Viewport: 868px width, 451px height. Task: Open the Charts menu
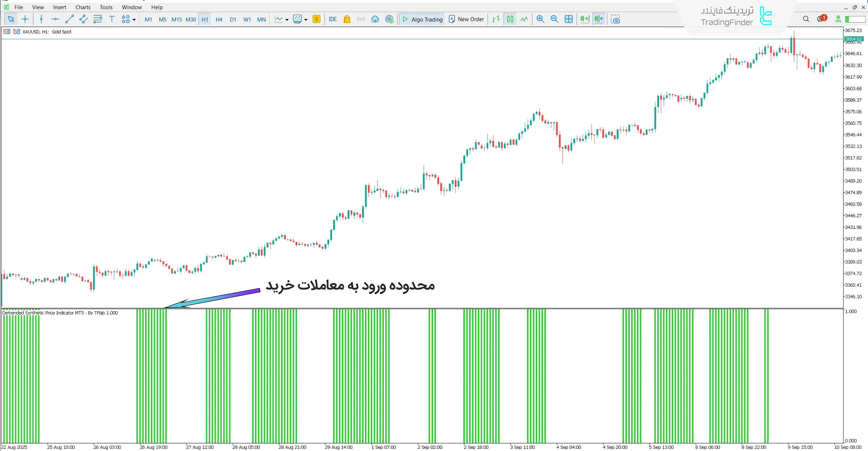[82, 7]
